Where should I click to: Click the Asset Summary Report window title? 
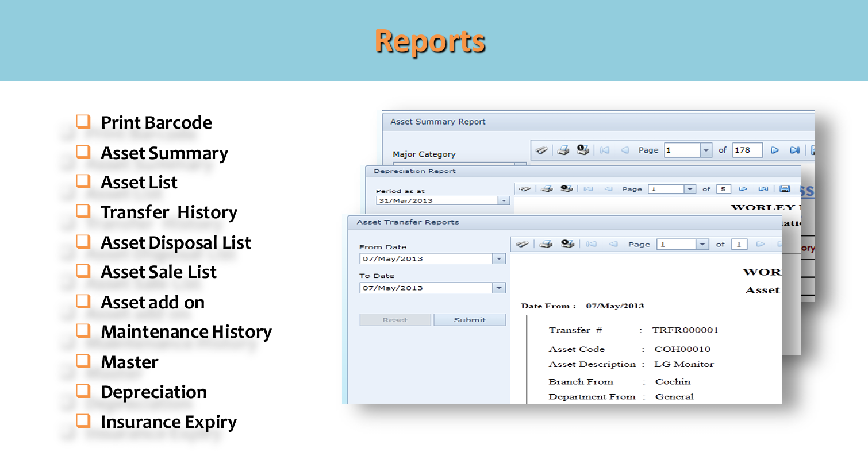pyautogui.click(x=438, y=122)
